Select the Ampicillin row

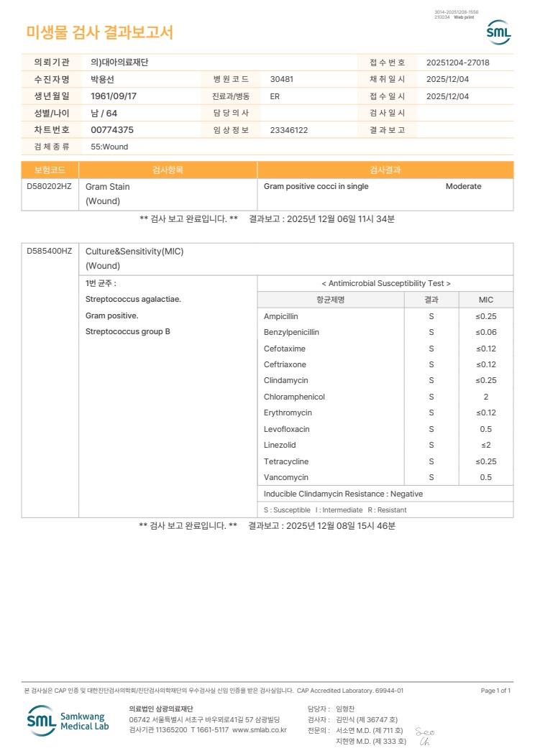[385, 316]
